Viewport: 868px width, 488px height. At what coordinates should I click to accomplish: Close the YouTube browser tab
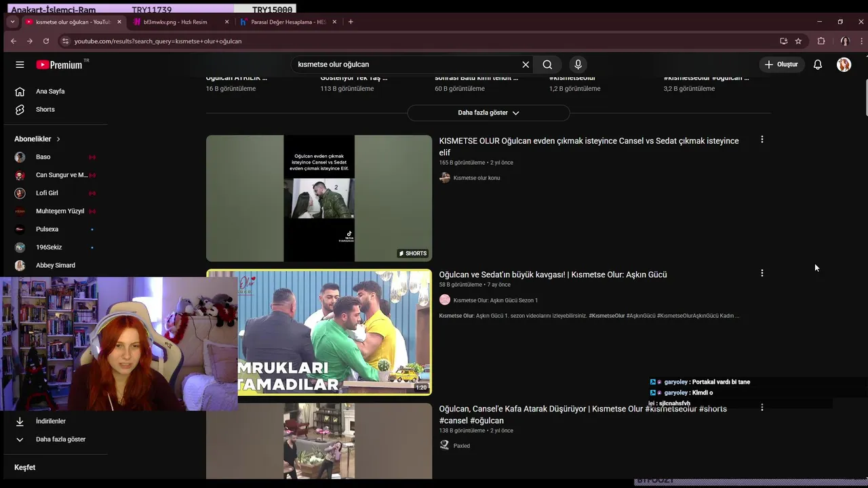point(119,22)
